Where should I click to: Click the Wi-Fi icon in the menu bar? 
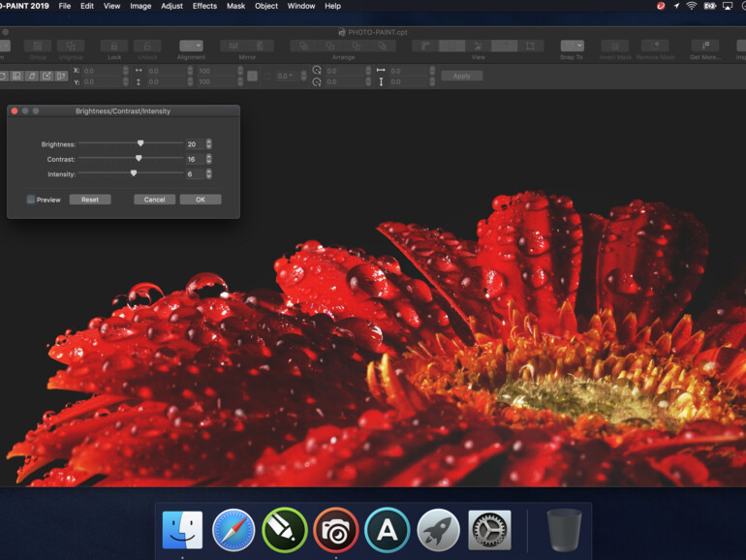click(x=692, y=6)
